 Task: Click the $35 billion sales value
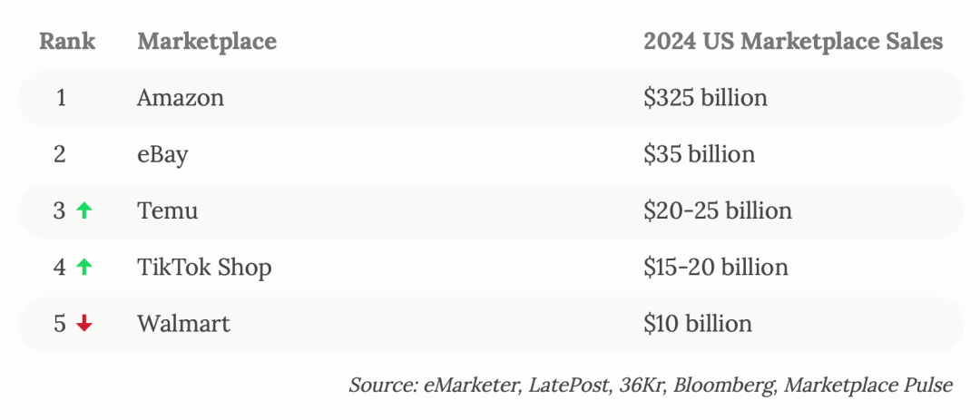(700, 154)
